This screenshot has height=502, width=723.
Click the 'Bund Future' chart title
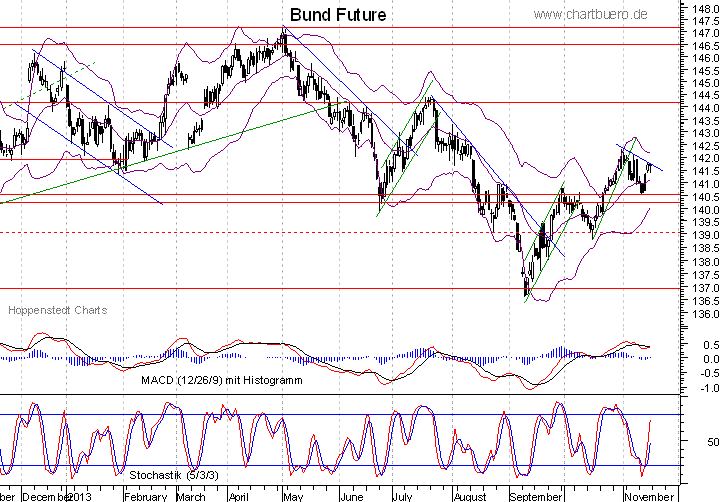(338, 15)
